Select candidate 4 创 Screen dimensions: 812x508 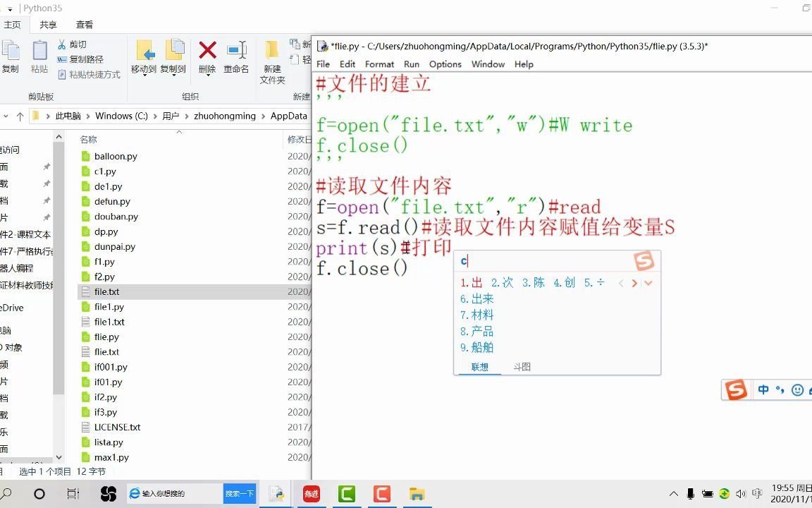pyautogui.click(x=565, y=282)
